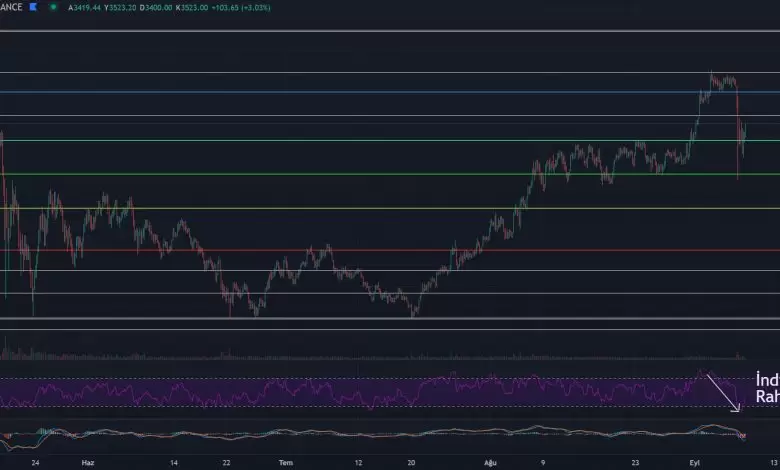Click the 23 date label on the time axis
This screenshot has height=470, width=780.
(x=635, y=463)
